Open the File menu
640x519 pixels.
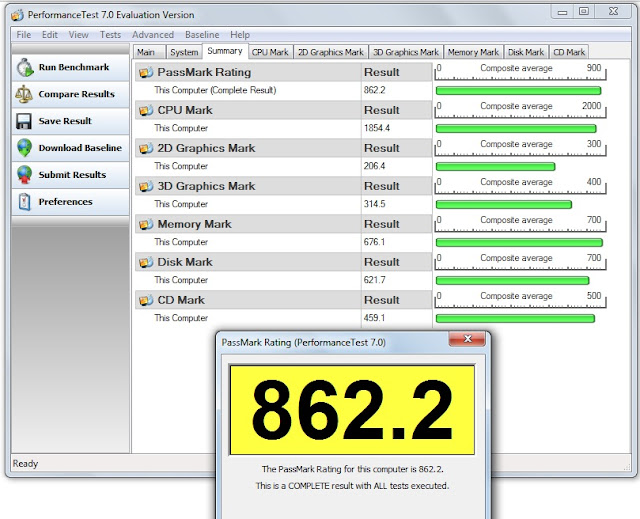pyautogui.click(x=24, y=35)
